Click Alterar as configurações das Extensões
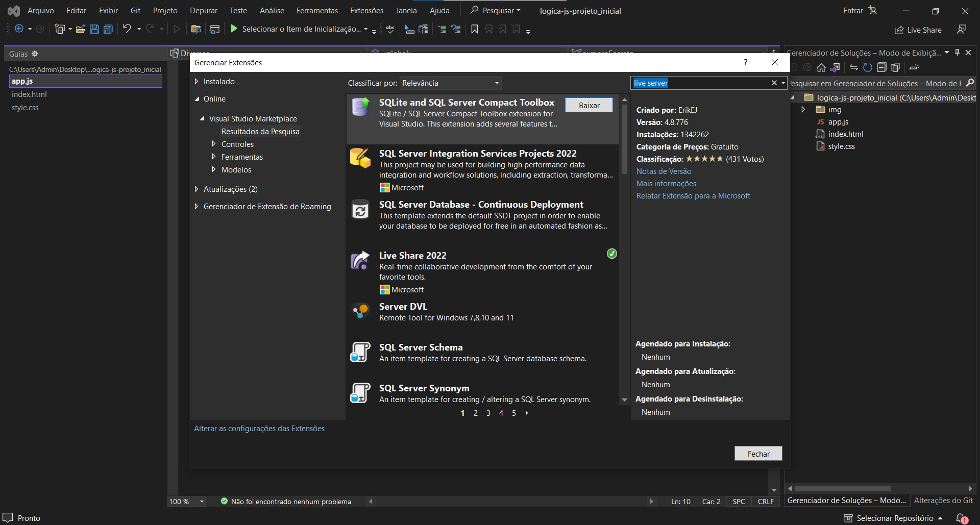Image resolution: width=980 pixels, height=525 pixels. click(259, 429)
